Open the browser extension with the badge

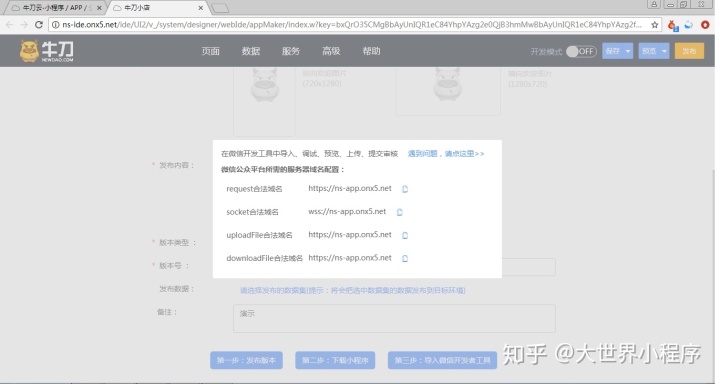coord(673,25)
